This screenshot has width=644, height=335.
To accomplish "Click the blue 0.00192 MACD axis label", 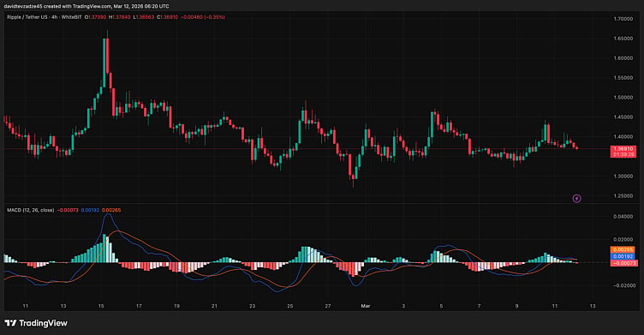I will [x=623, y=256].
